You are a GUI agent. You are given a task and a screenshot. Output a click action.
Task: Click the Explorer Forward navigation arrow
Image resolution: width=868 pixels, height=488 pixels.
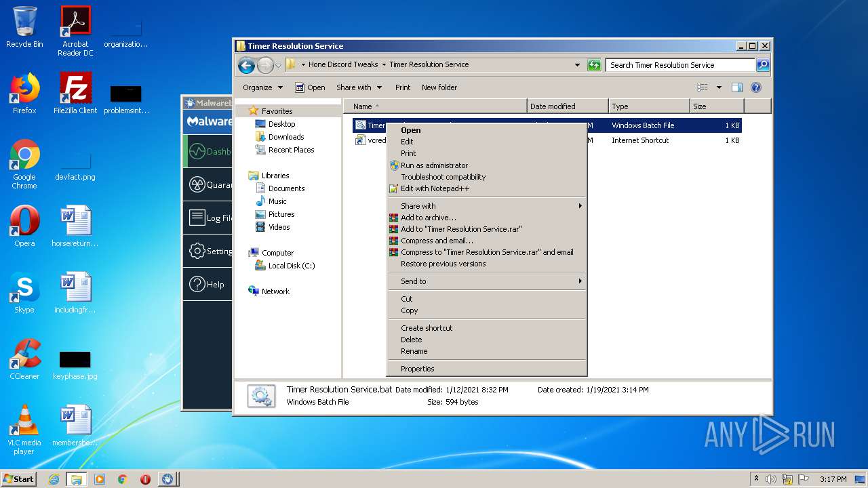coord(265,65)
